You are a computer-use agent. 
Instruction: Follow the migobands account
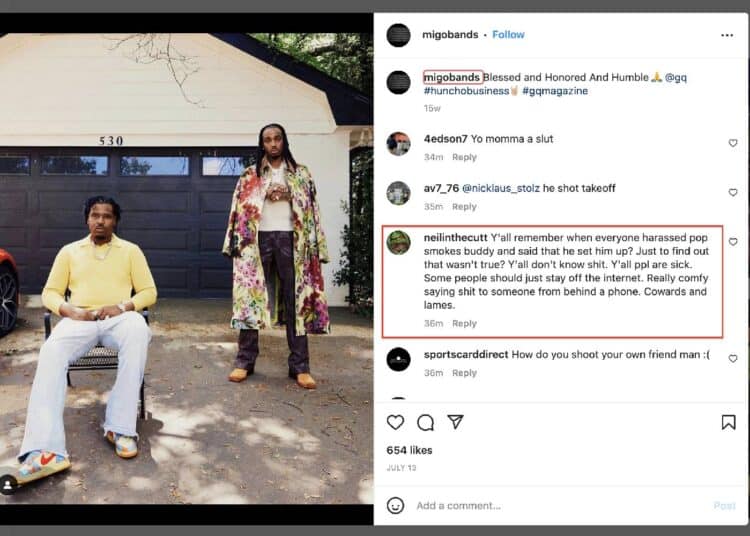click(508, 35)
